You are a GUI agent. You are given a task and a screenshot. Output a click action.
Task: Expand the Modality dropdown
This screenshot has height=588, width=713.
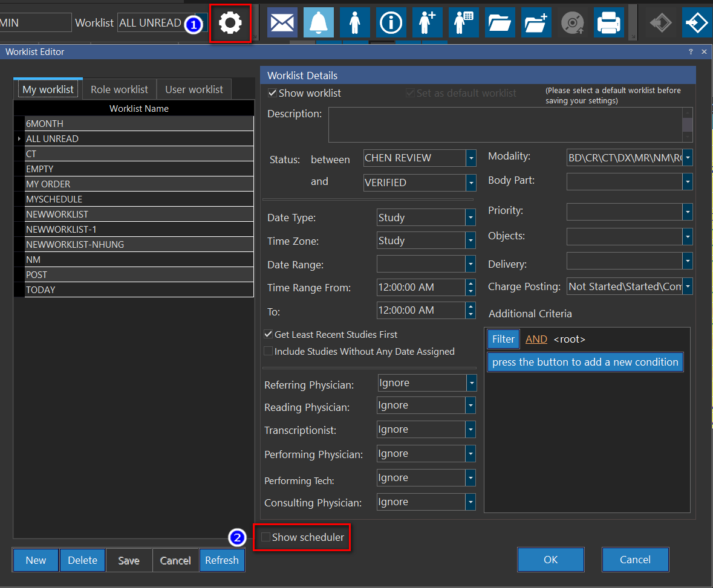tap(687, 158)
